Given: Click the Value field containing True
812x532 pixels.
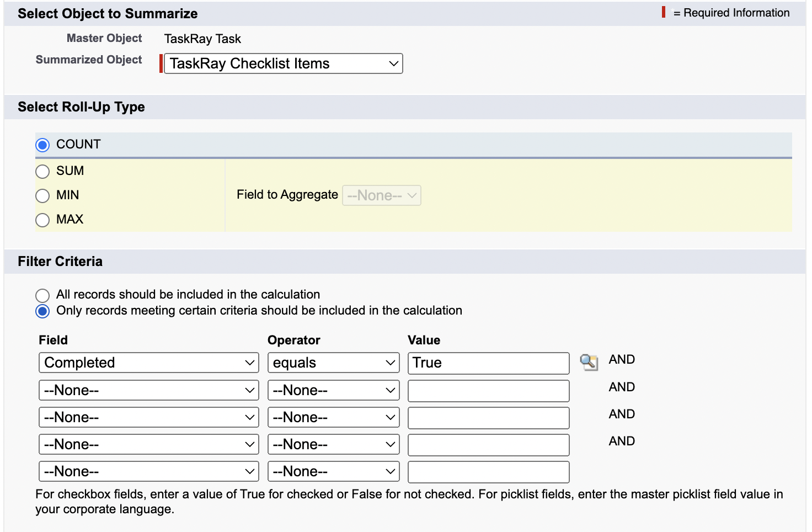Looking at the screenshot, I should click(x=489, y=363).
